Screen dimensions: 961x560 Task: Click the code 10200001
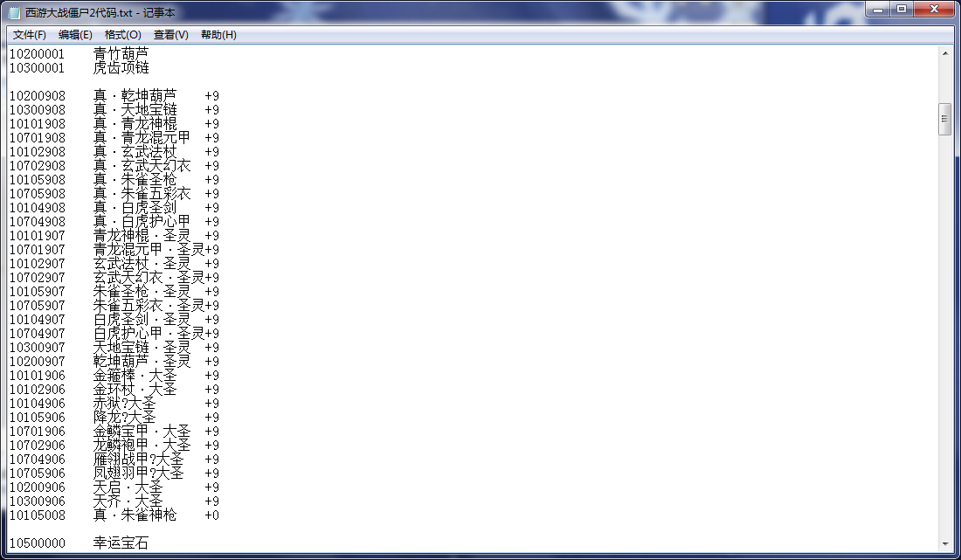[x=37, y=54]
